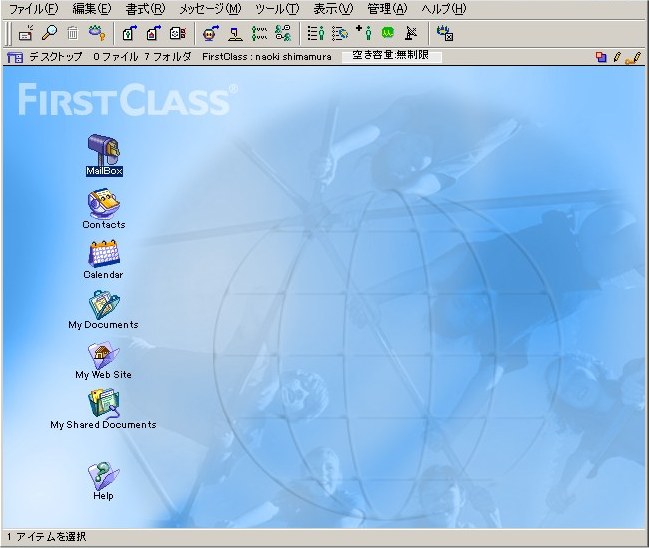The height and width of the screenshot is (548, 649).
Task: Click the desktop window icon beside デスクトップ
Action: [x=15, y=57]
